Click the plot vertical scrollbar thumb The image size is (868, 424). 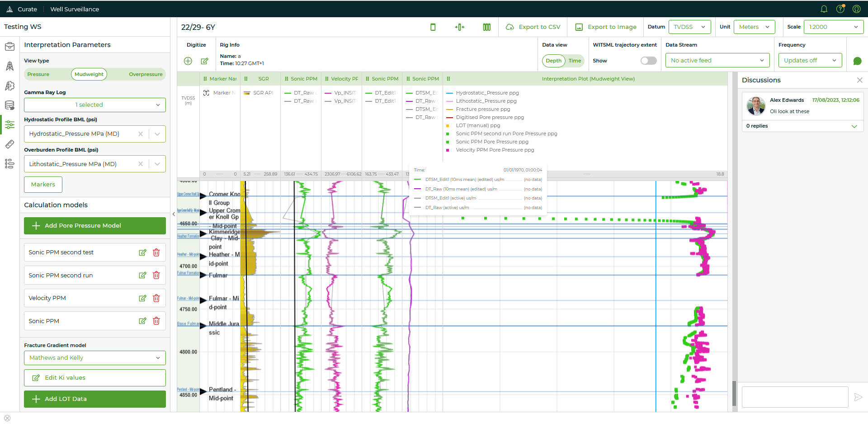(x=734, y=394)
